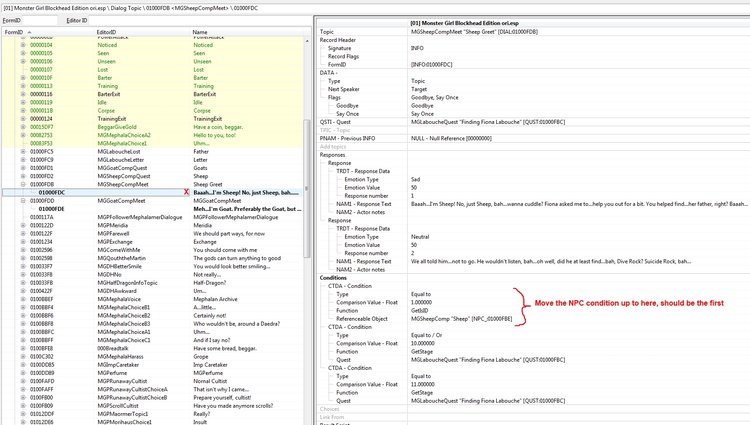Select the MGHalfDragonInfoTopic record
750x425 pixels.
(127, 283)
